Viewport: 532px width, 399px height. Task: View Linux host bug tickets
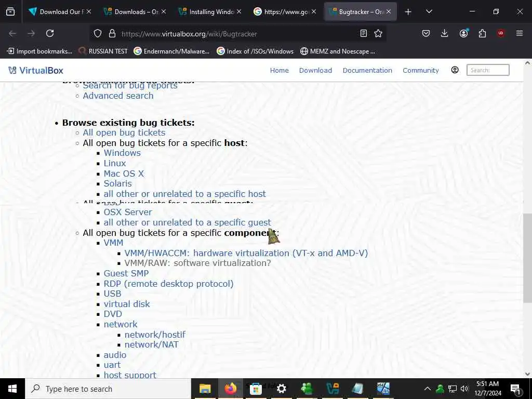[x=115, y=163]
